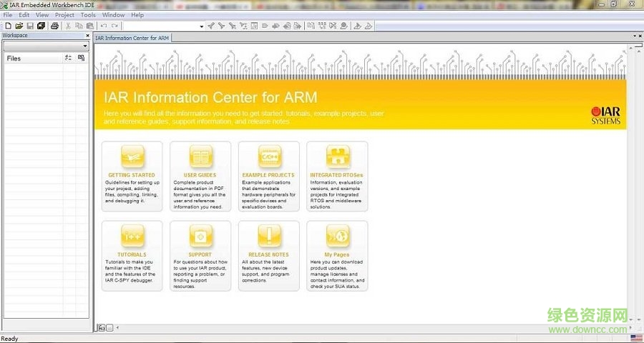Create a new document with the New icon
Viewport: 644px width, 343px height.
tap(8, 26)
